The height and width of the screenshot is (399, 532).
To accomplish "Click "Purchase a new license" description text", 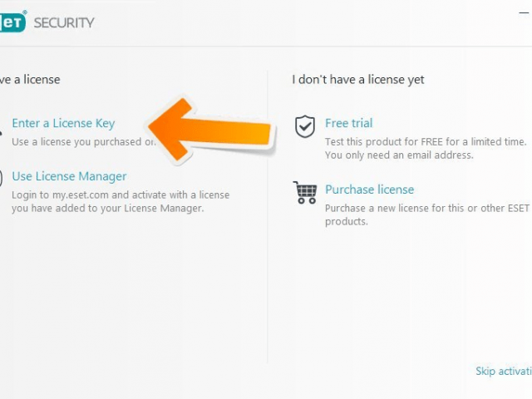I will [427, 208].
